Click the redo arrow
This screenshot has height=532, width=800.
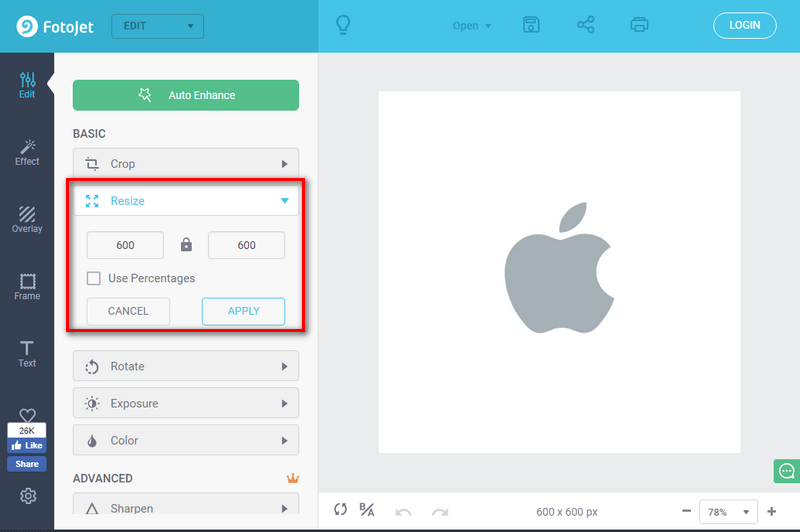(440, 512)
